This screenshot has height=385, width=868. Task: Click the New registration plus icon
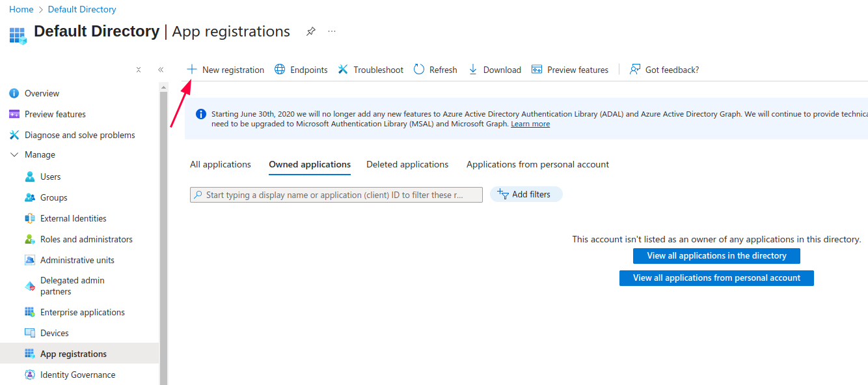[x=192, y=70]
